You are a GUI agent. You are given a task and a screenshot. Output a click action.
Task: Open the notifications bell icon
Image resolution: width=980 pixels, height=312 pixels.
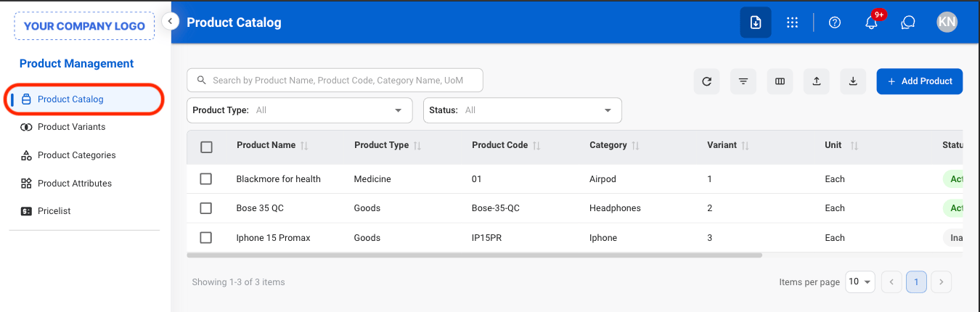[872, 22]
